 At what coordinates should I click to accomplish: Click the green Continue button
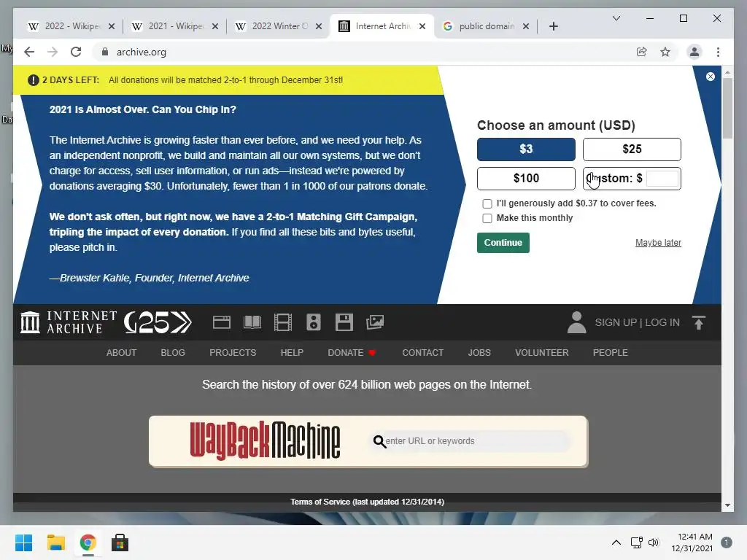503,243
